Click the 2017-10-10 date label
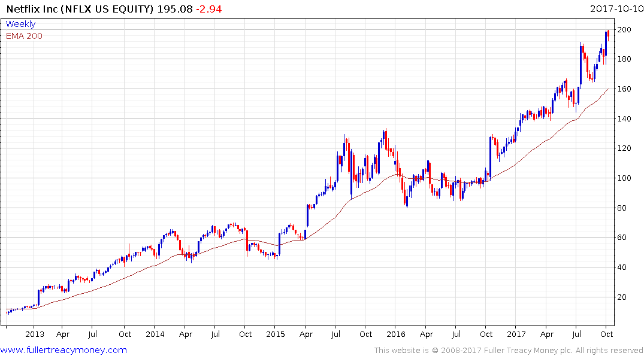644x359 pixels. (616, 9)
